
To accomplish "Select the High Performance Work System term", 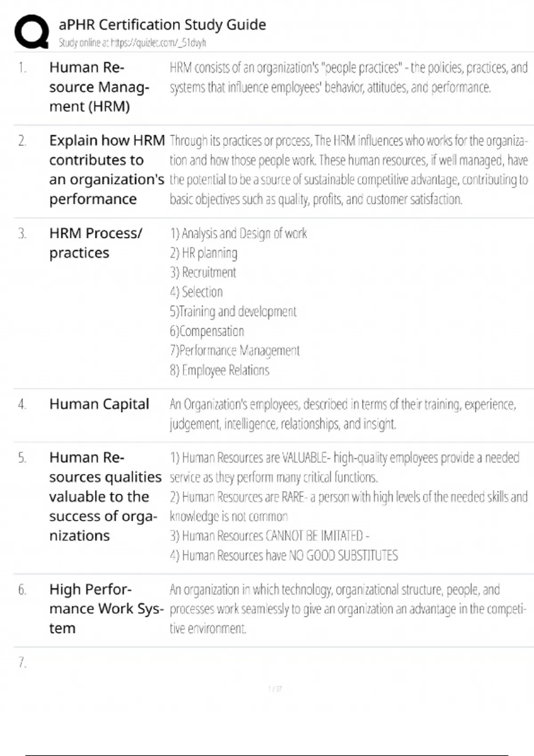I will click(x=106, y=608).
